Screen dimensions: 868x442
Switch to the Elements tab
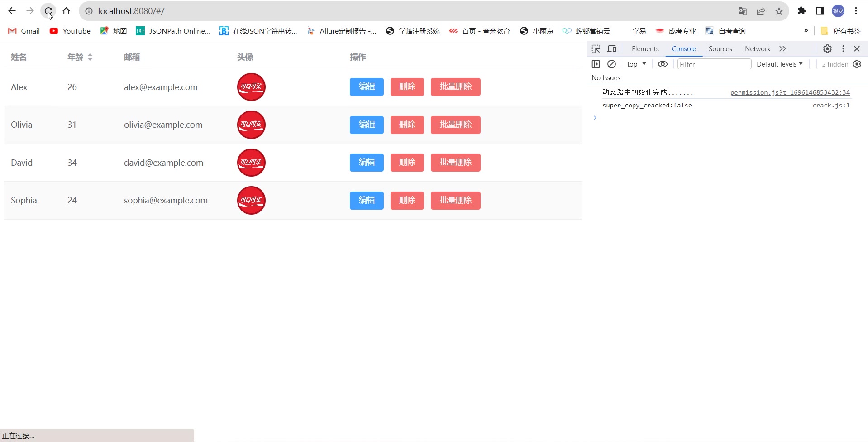tap(645, 49)
